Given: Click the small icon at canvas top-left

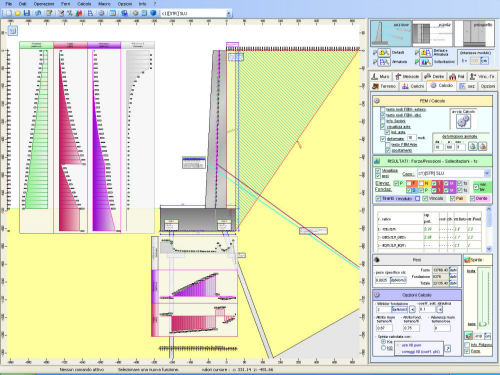Looking at the screenshot, I should point(13,31).
